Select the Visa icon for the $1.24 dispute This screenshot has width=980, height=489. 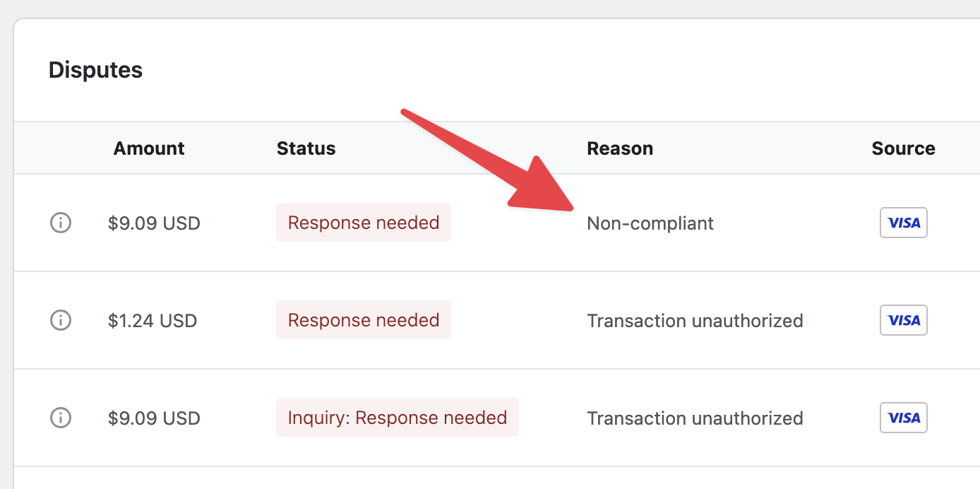tap(903, 320)
